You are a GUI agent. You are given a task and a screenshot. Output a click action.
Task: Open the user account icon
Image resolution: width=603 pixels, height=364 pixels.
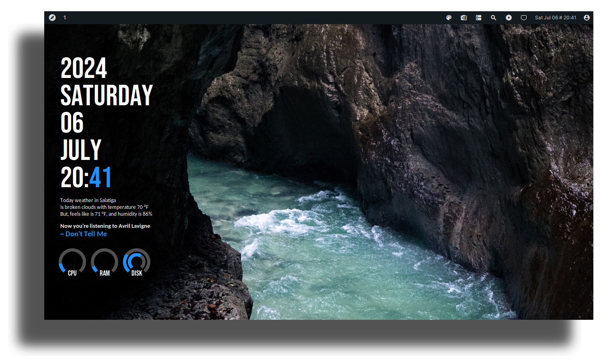coord(587,18)
